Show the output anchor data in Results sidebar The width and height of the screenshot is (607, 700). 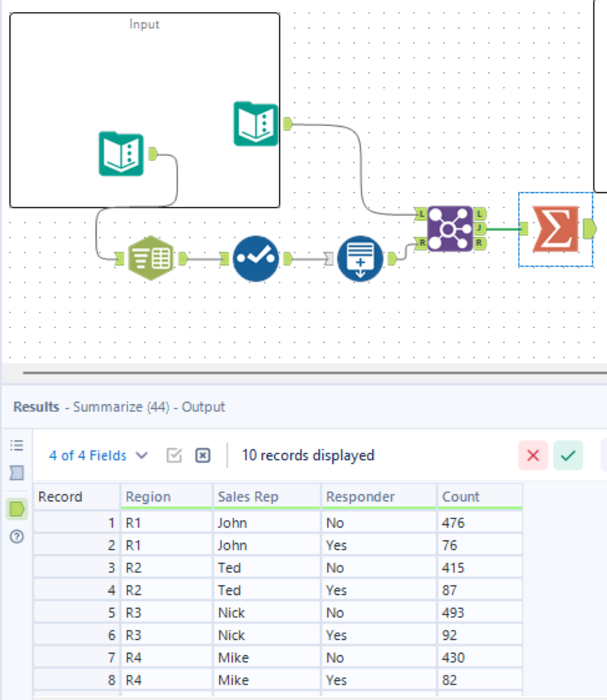(x=17, y=509)
